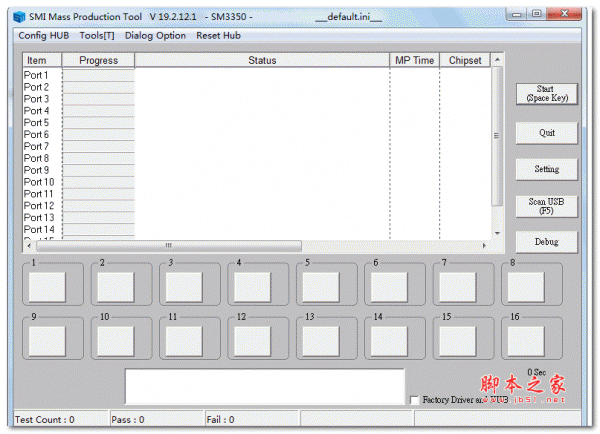Click the vertical scrollbar up arrow
The width and height of the screenshot is (600, 434).
(497, 60)
